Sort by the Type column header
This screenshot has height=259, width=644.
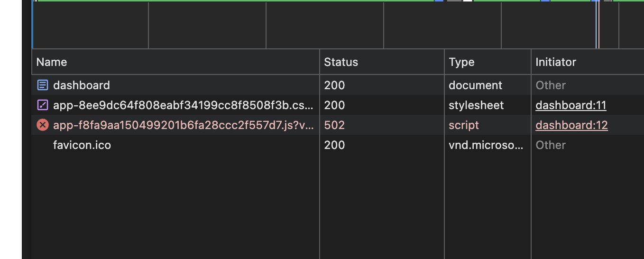point(461,62)
